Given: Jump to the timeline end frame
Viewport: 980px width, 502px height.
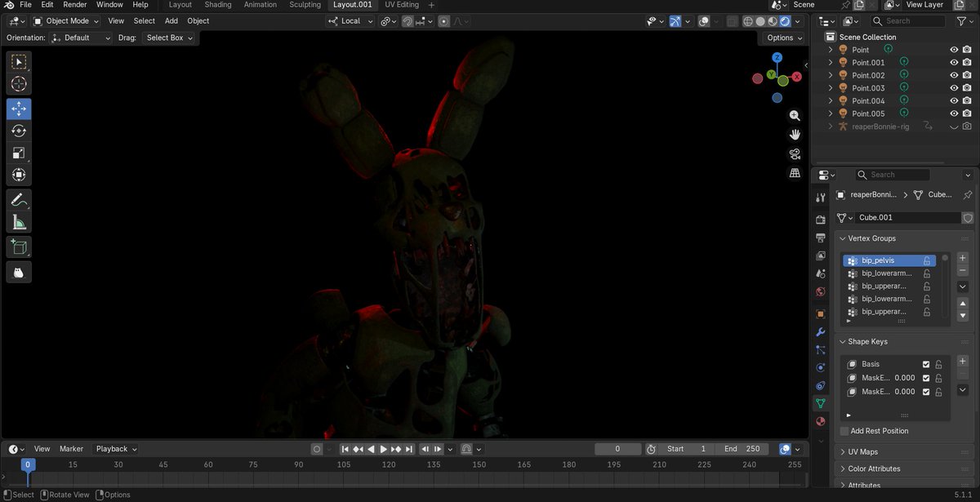Looking at the screenshot, I should tap(408, 449).
